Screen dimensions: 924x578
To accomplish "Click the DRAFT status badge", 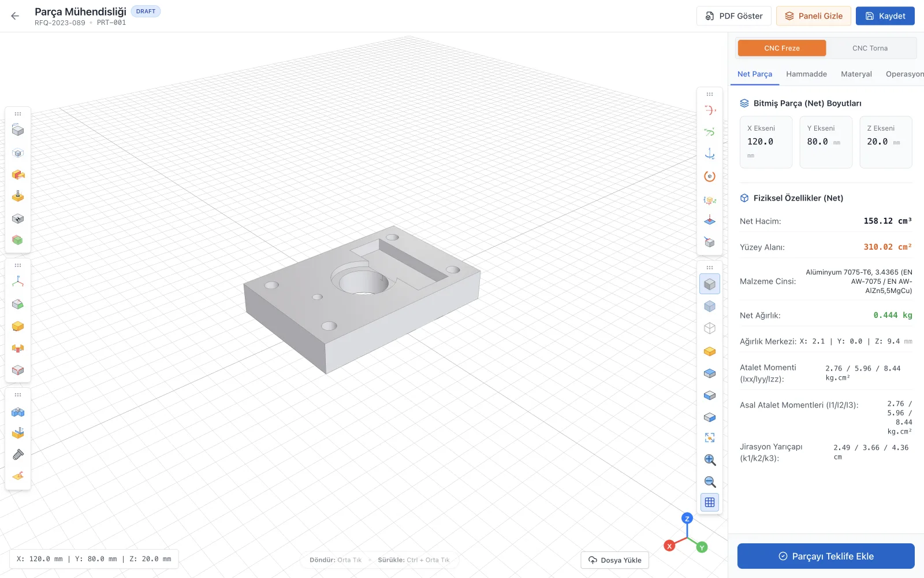I will [146, 12].
